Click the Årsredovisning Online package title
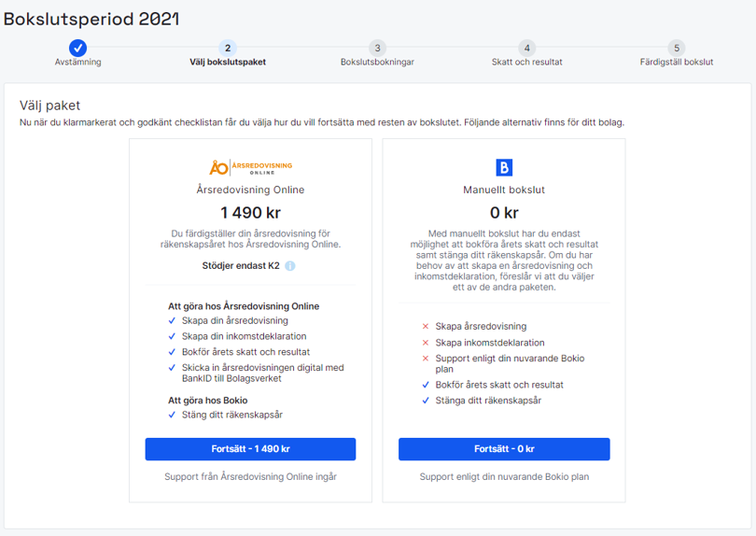The width and height of the screenshot is (756, 536). point(250,190)
